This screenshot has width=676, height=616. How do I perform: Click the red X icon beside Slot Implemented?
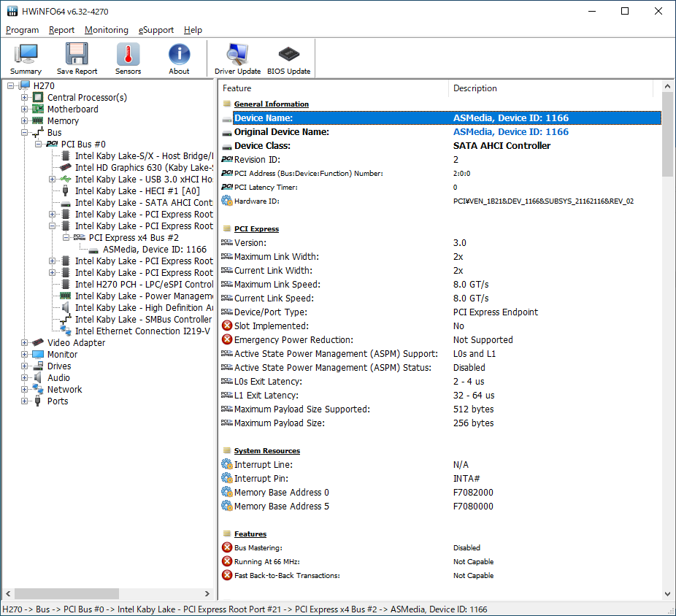(x=227, y=326)
